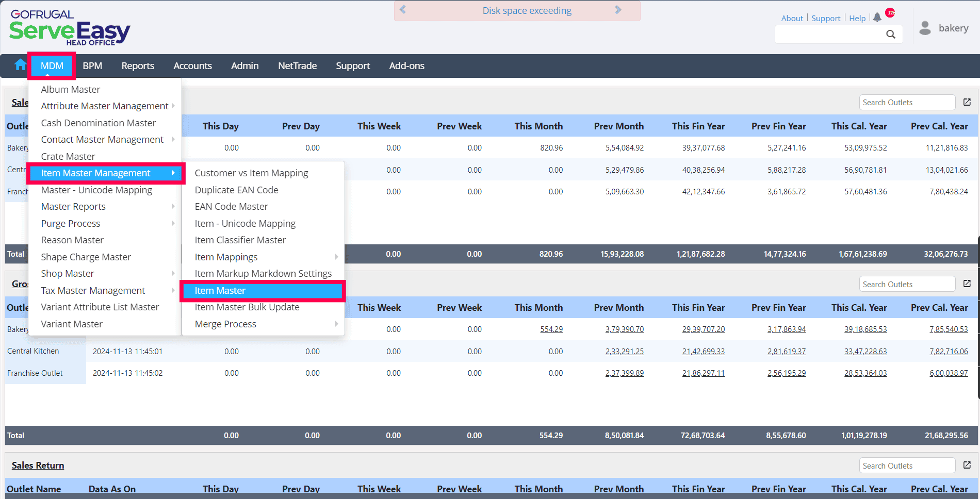The image size is (980, 499).
Task: Select Item Master from submenu
Action: point(220,291)
